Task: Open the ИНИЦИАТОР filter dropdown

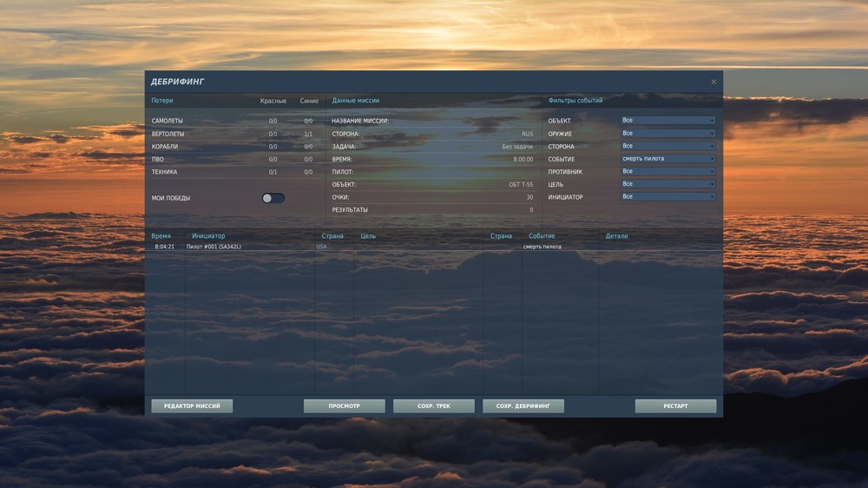Action: 667,197
